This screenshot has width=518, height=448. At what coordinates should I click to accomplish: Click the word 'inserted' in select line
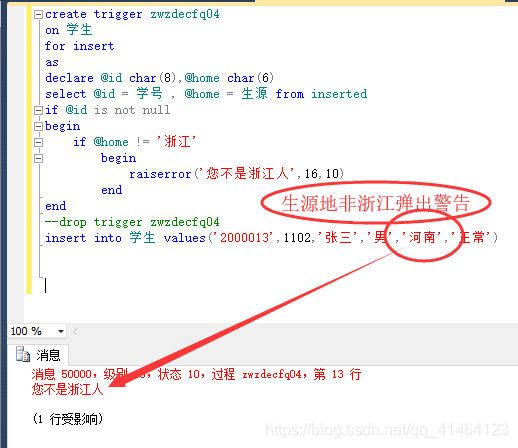coord(339,94)
